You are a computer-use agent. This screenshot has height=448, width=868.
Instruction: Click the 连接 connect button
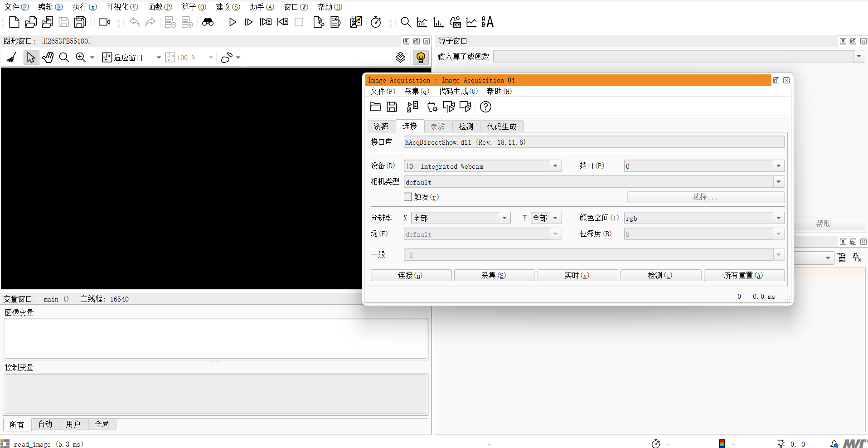(411, 275)
